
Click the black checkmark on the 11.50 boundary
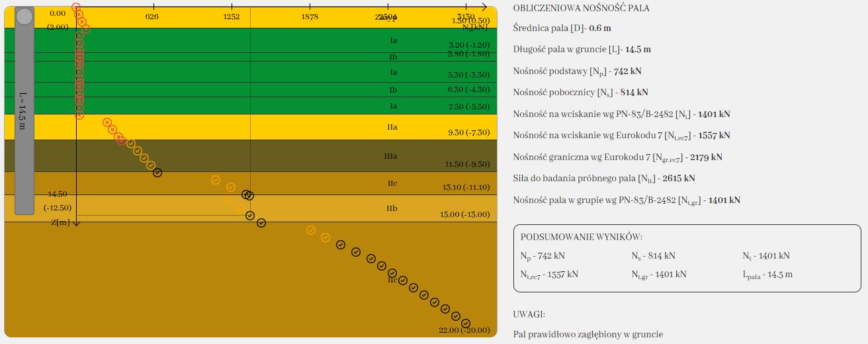click(x=157, y=173)
